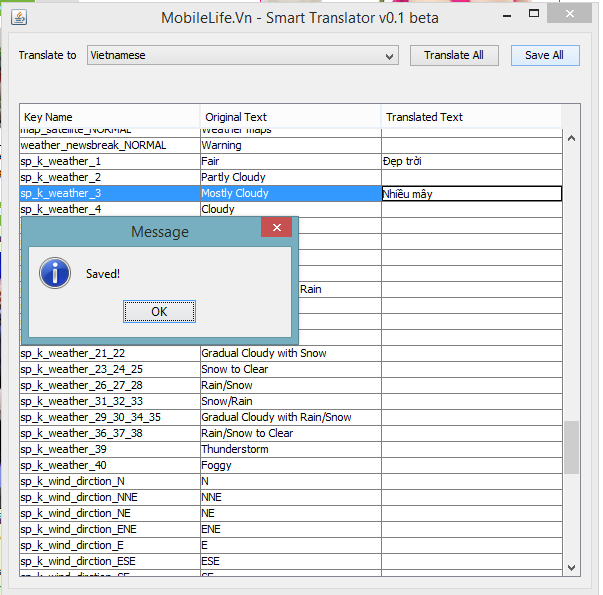This screenshot has width=603, height=595.
Task: Click the blue information icon in dialog
Action: (x=54, y=272)
